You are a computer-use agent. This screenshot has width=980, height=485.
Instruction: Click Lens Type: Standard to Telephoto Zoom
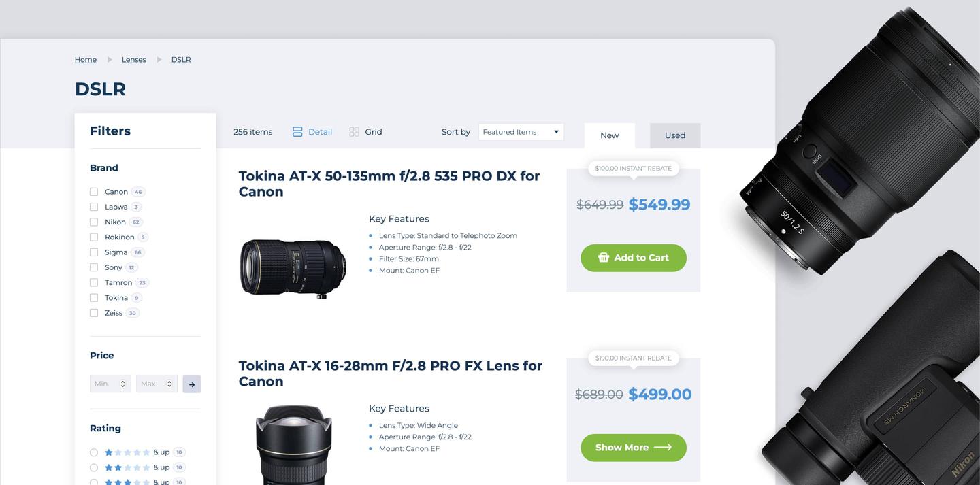[448, 236]
